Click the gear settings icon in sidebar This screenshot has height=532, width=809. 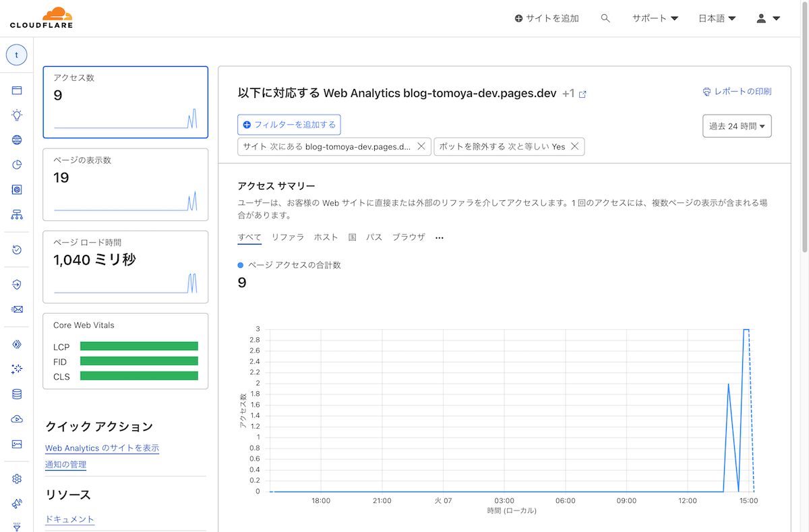[x=16, y=479]
